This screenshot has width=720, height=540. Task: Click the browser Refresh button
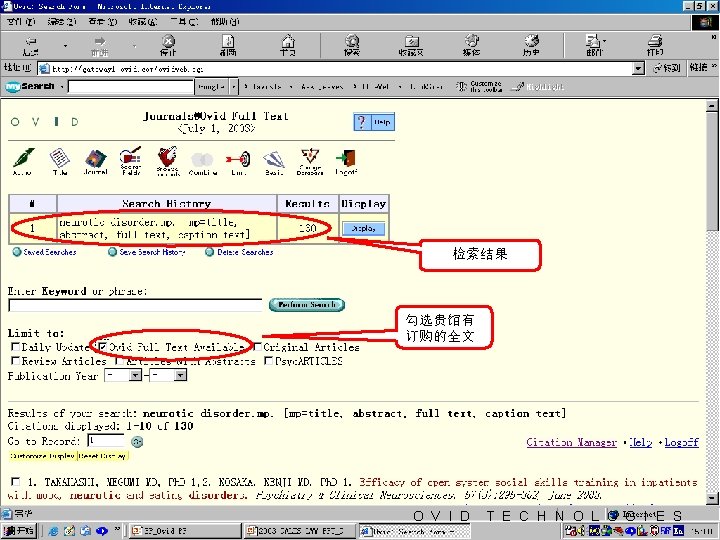pos(228,45)
